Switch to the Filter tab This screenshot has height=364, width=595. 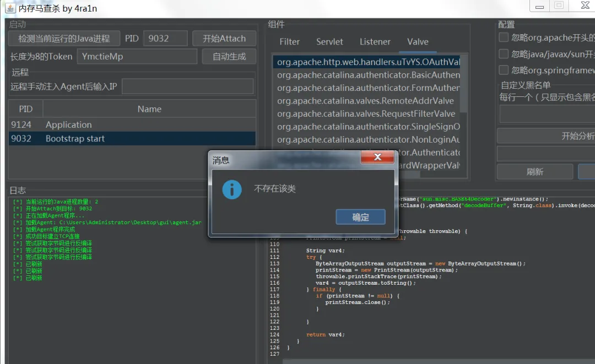coord(290,42)
